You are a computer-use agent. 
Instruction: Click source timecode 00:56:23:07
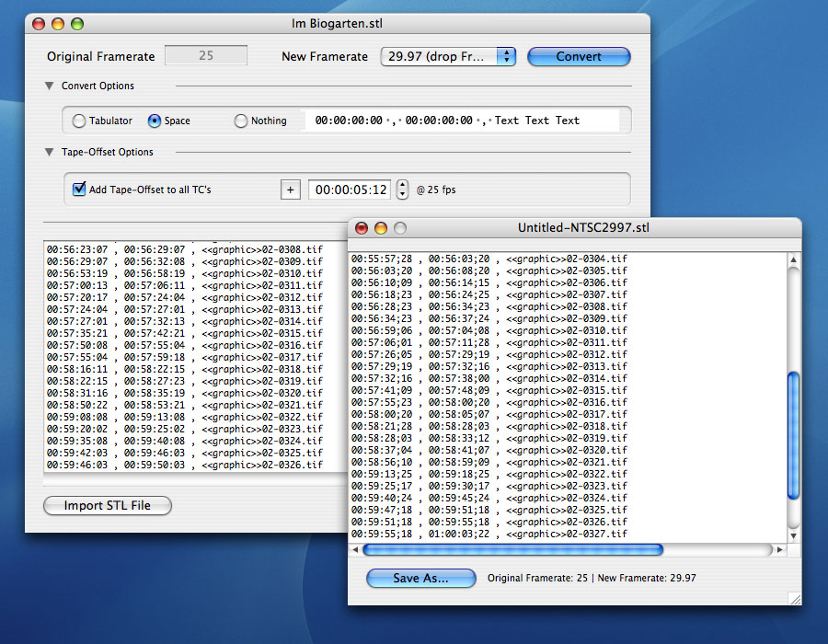click(77, 249)
